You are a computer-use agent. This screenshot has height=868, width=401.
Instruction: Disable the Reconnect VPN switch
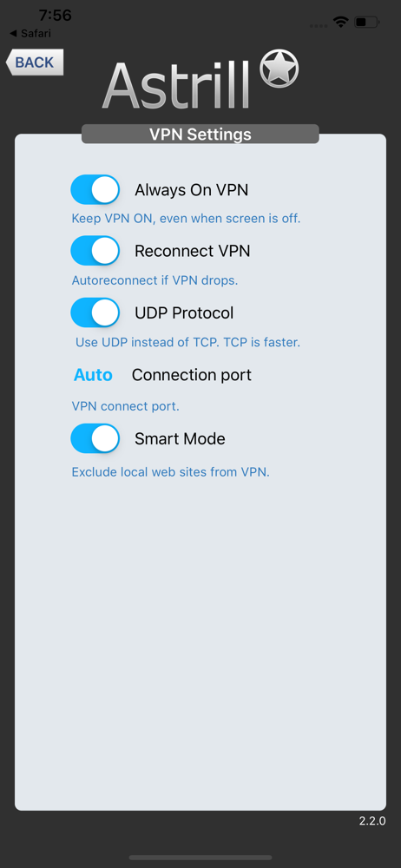click(95, 251)
